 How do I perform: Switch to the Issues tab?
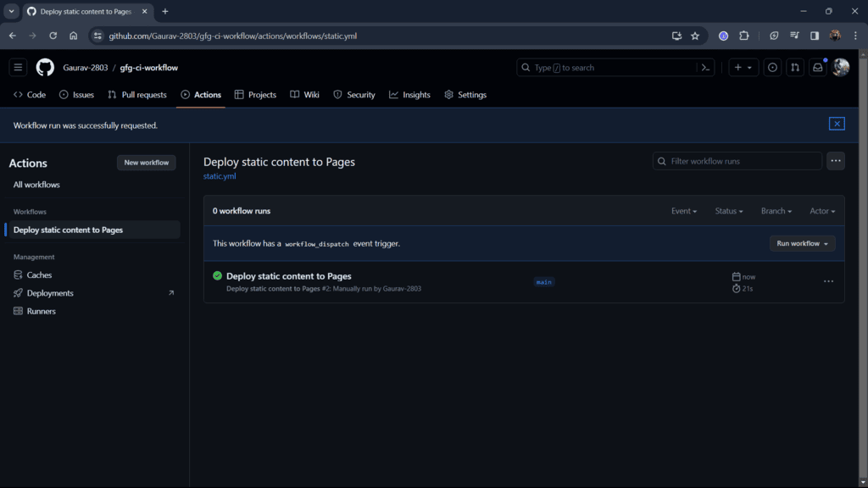tap(76, 95)
